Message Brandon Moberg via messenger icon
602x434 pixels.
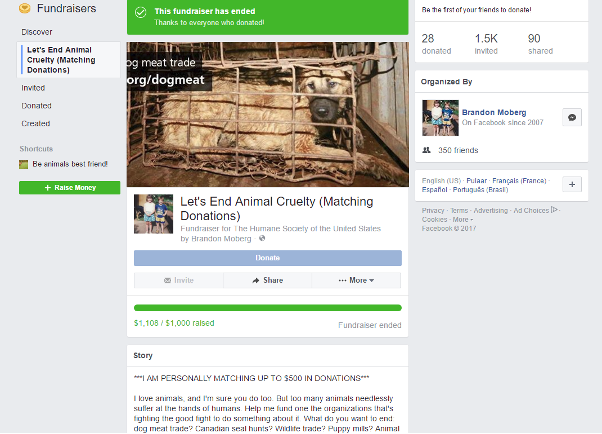click(x=572, y=118)
